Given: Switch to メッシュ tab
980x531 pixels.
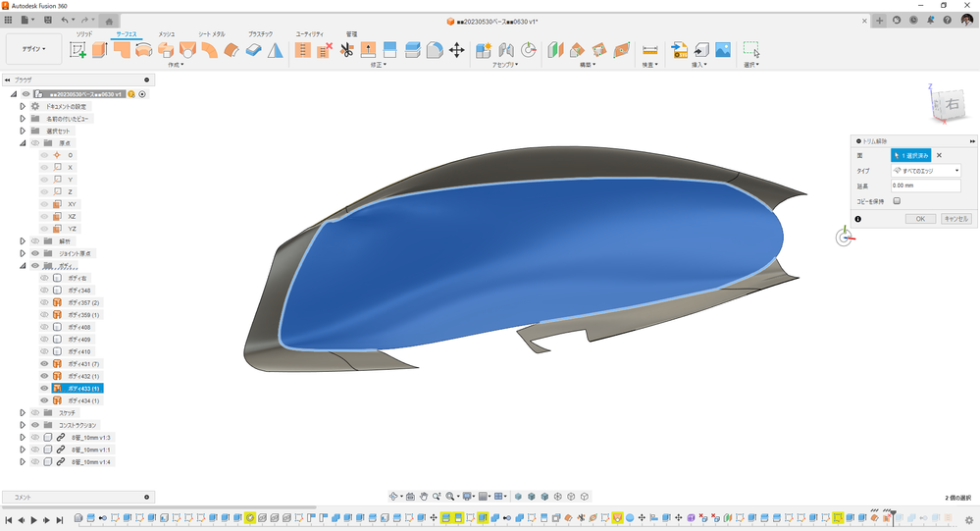Looking at the screenshot, I should 166,33.
